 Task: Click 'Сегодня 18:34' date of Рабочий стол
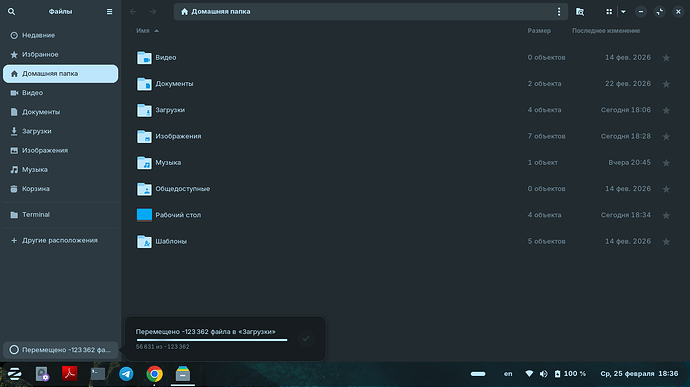626,215
